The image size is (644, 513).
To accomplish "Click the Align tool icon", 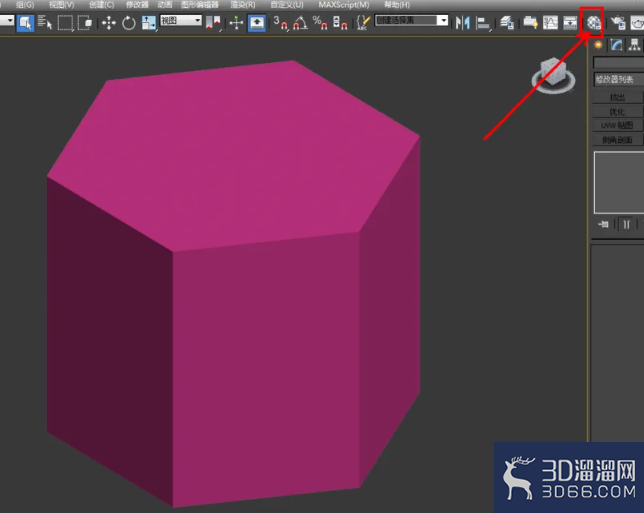I will click(x=483, y=23).
